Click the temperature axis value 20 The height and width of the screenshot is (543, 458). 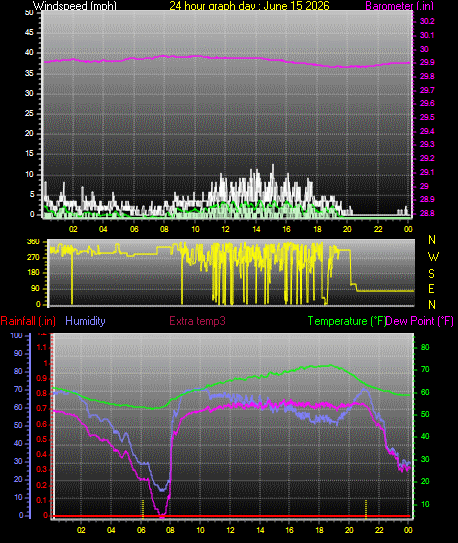tap(425, 481)
